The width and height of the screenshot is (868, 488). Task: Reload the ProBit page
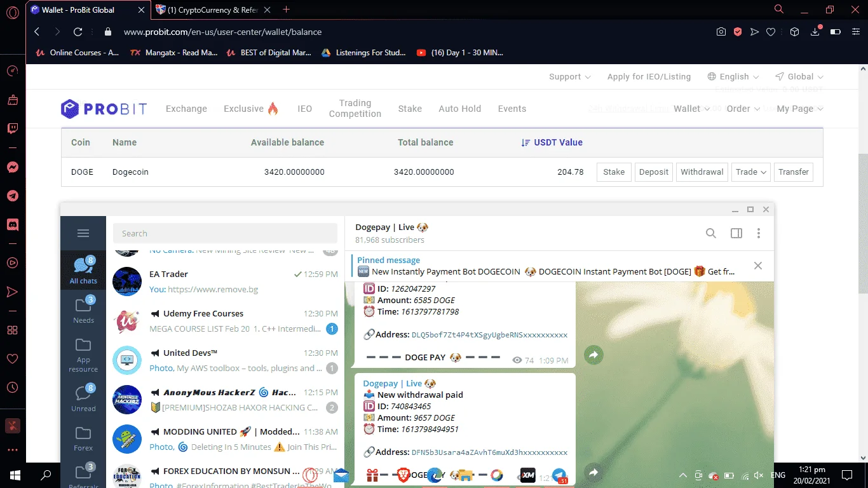pos(78,32)
